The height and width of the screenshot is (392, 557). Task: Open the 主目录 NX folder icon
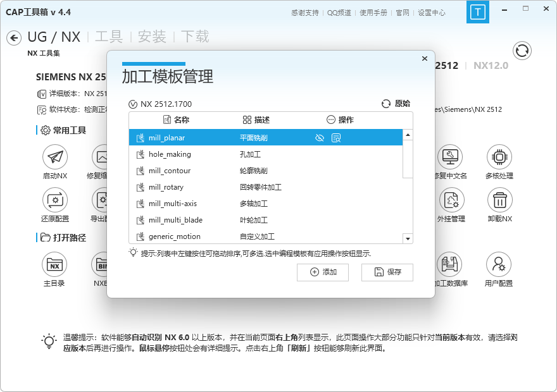[55, 264]
